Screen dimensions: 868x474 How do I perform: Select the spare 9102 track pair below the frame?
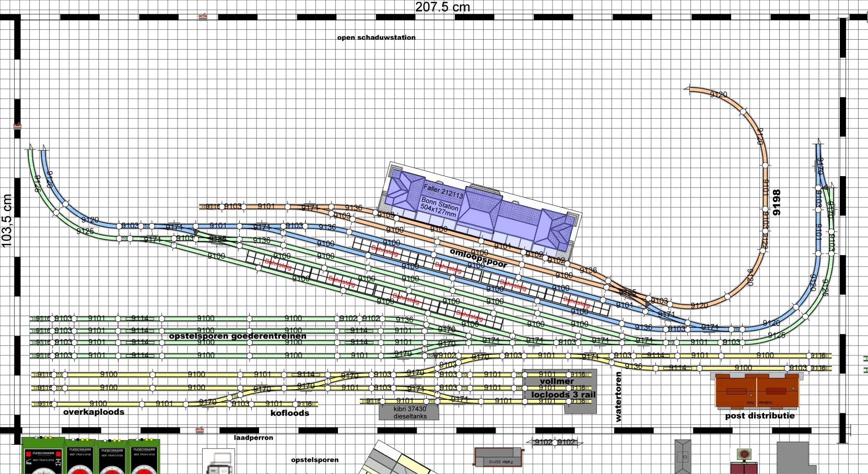click(x=555, y=442)
